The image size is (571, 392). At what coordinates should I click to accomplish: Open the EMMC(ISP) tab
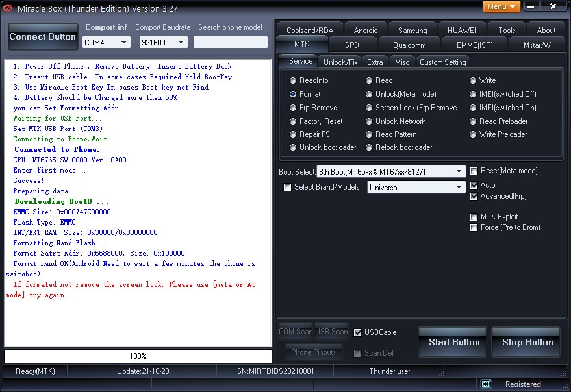click(x=474, y=45)
